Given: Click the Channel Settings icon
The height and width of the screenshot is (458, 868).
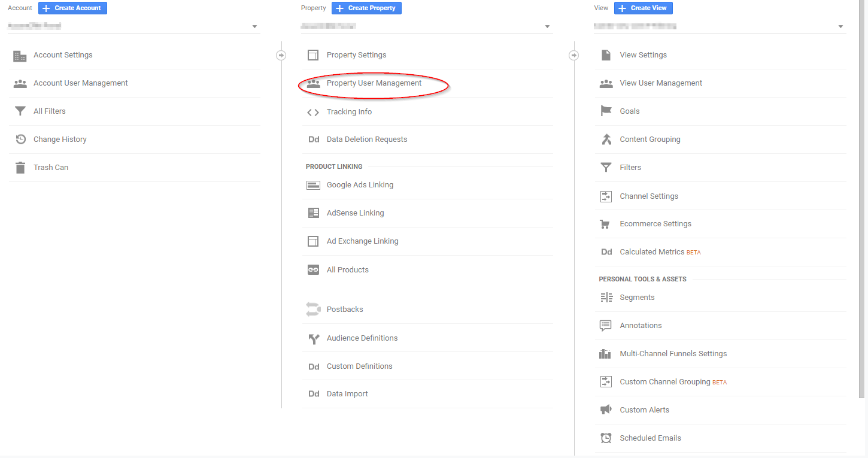Looking at the screenshot, I should tap(606, 196).
